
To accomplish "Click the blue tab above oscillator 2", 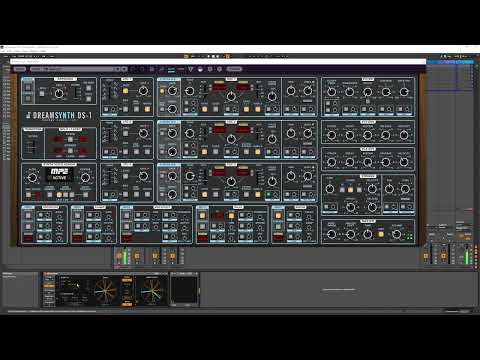I will pyautogui.click(x=169, y=122).
